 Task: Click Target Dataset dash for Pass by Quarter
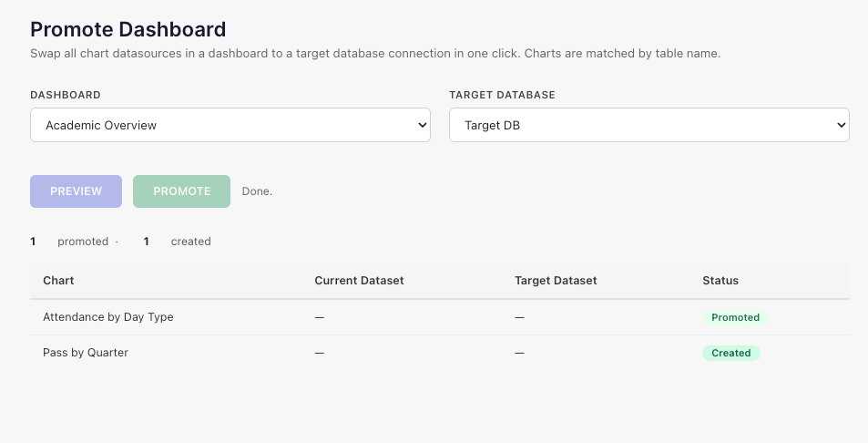point(519,353)
